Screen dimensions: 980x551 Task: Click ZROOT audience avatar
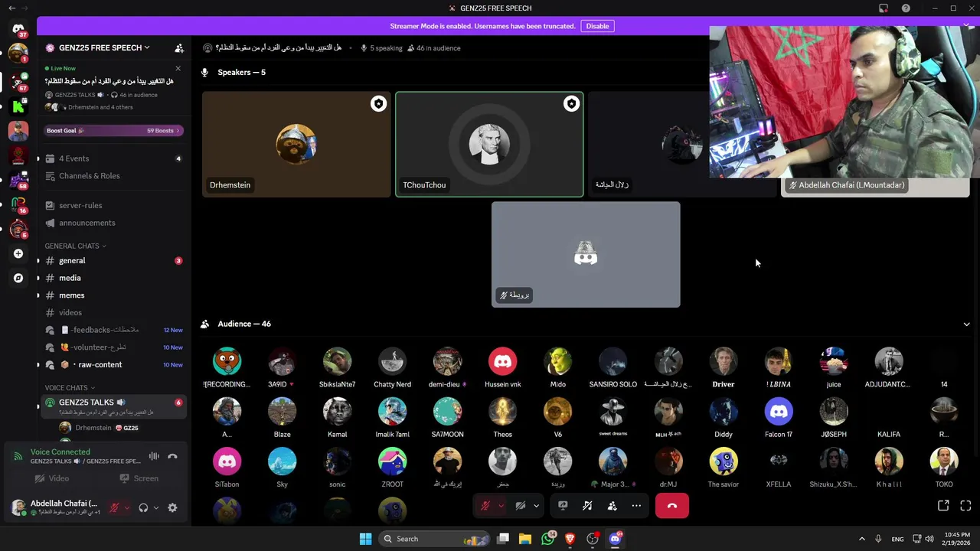click(x=392, y=461)
